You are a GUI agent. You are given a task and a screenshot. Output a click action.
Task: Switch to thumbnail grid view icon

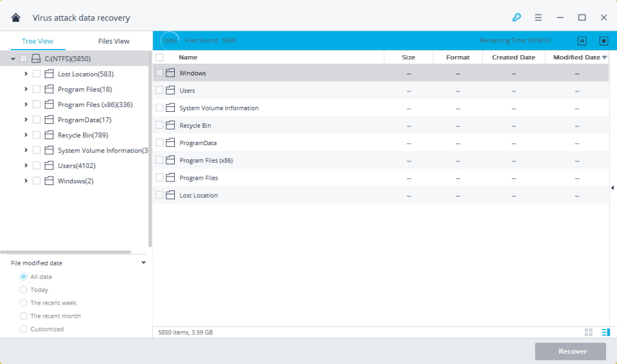pos(589,333)
